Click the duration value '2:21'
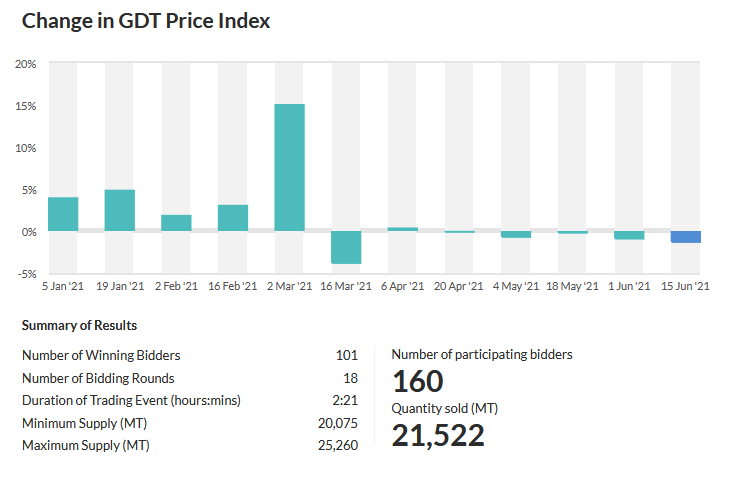 (x=345, y=401)
